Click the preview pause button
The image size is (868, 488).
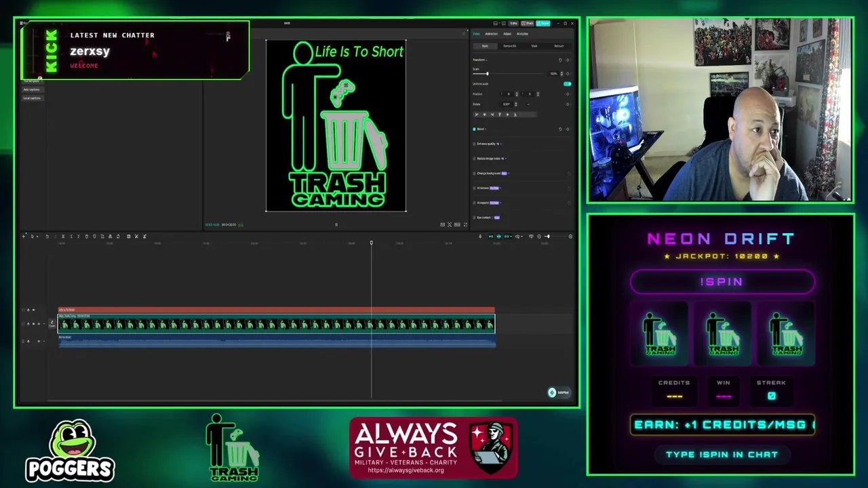point(336,225)
